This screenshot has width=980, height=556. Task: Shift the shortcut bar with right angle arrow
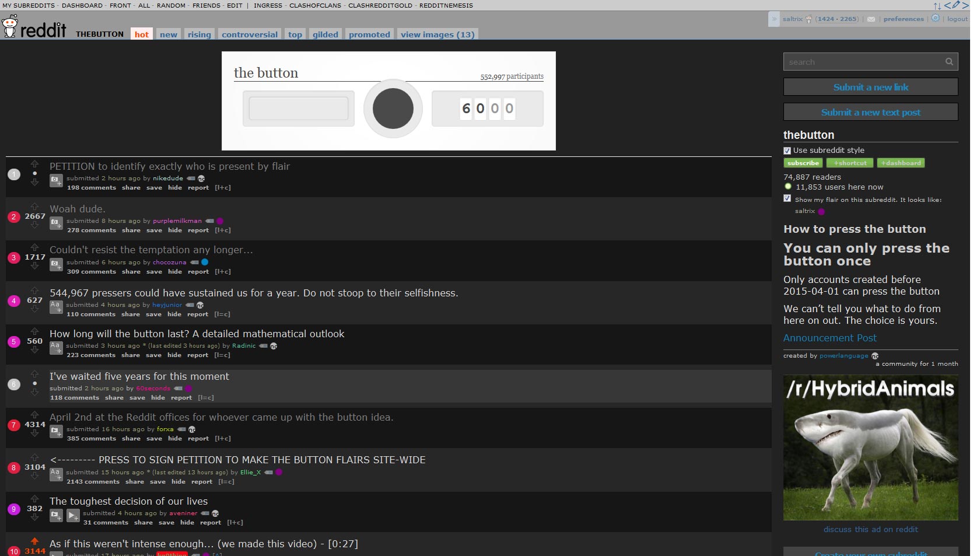965,5
